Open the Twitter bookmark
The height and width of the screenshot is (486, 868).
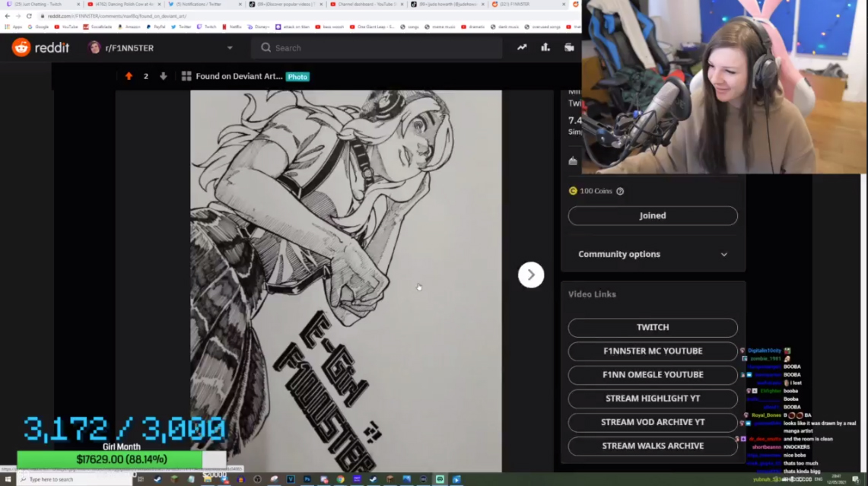[x=182, y=27]
